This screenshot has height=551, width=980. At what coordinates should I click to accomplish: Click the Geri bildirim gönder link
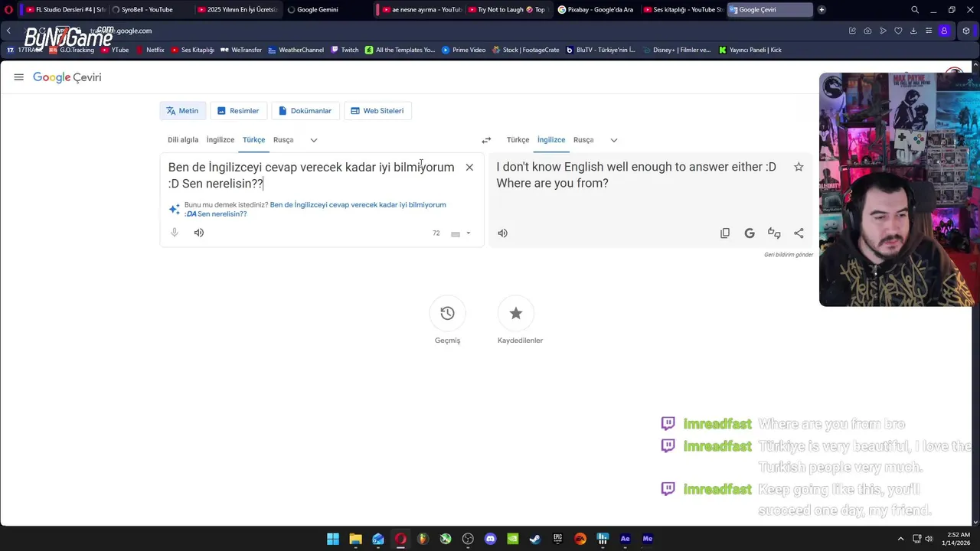pos(789,255)
